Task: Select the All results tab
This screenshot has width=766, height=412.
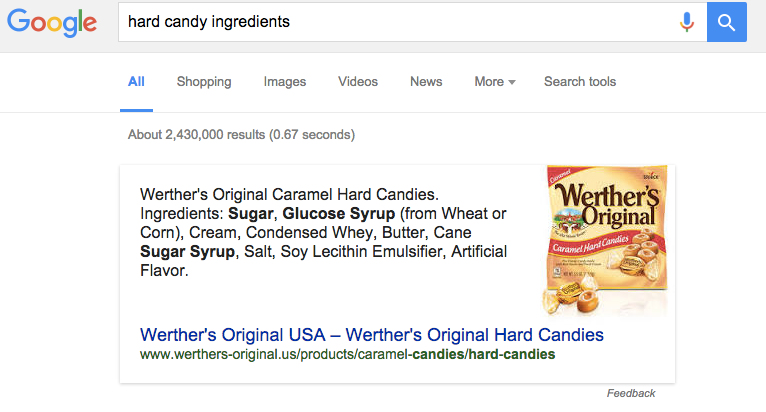Action: pyautogui.click(x=136, y=82)
